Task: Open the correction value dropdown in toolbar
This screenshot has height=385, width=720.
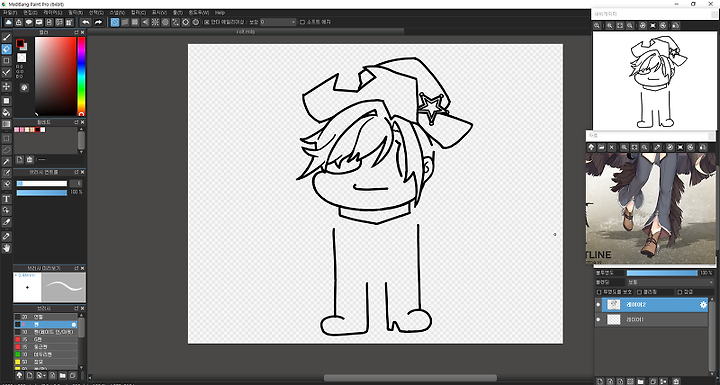Action: [278, 22]
